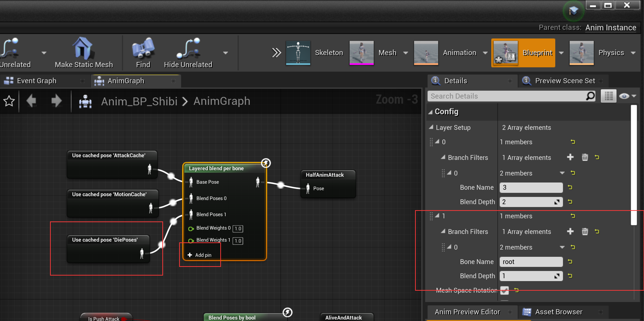644x321 pixels.
Task: Open the Asset Browser tab
Action: pos(558,312)
